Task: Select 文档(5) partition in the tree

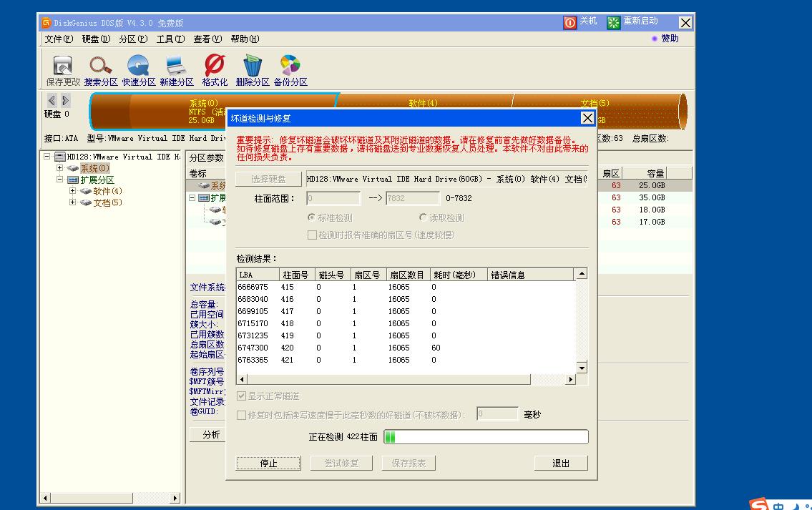Action: [x=108, y=202]
